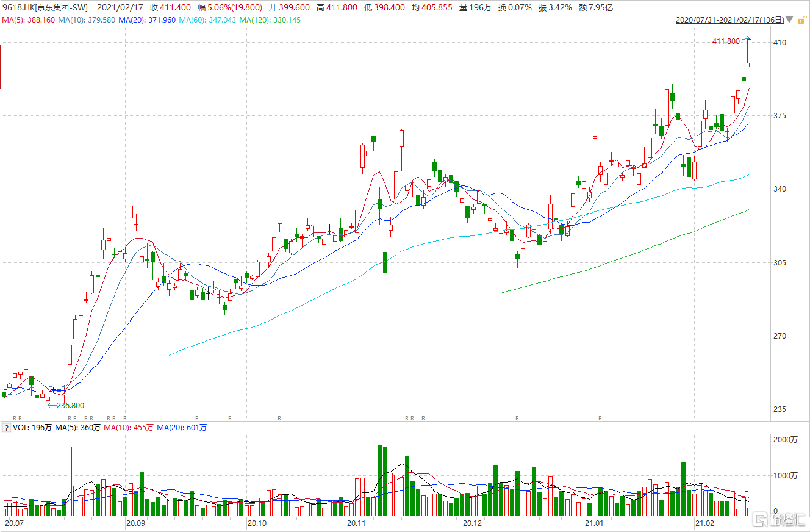Toggle the orange unlock padlock icon

pos(801,20)
